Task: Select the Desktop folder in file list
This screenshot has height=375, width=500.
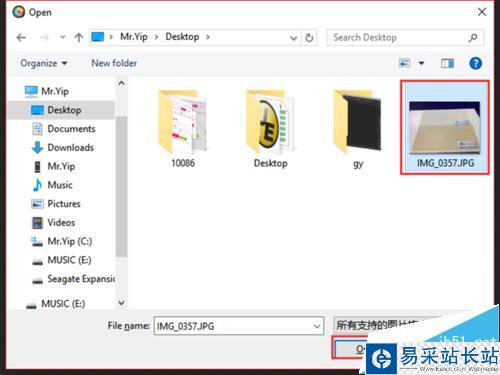Action: (x=270, y=129)
